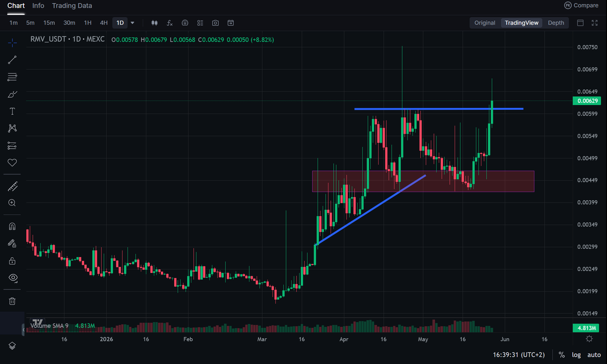607x364 pixels.
Task: Click the current price label 0.00629
Action: pos(587,101)
